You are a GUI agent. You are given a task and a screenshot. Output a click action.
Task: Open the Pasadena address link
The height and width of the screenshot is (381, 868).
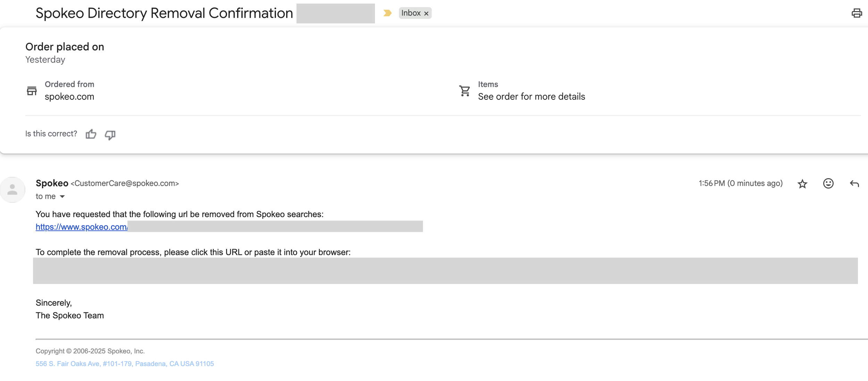pyautogui.click(x=125, y=364)
